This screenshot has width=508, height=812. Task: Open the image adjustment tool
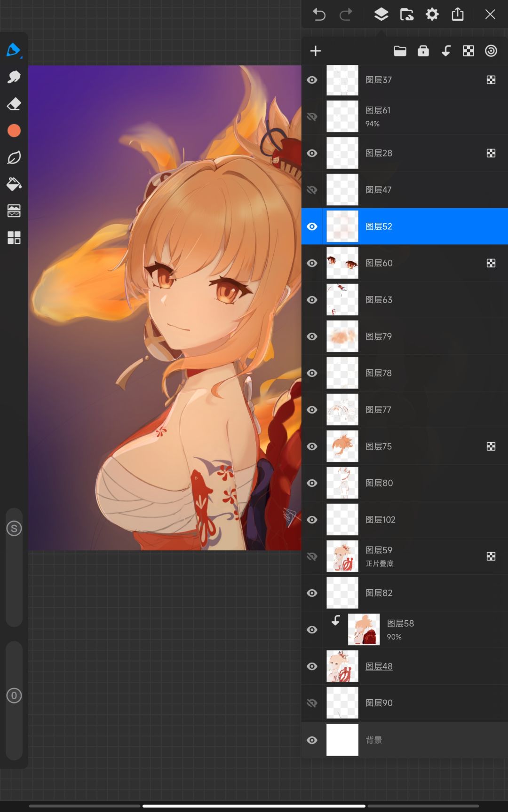[x=14, y=211]
